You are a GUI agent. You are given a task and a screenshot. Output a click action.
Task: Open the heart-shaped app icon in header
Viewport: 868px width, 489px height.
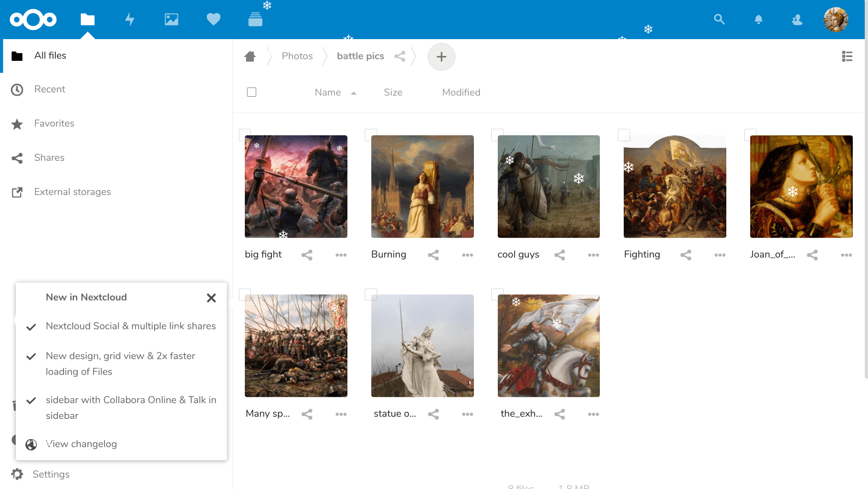tap(213, 20)
